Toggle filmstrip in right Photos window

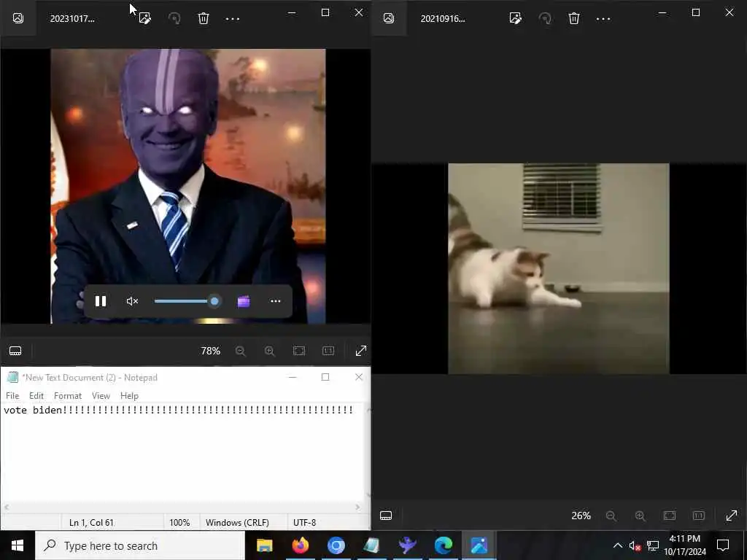(x=386, y=516)
